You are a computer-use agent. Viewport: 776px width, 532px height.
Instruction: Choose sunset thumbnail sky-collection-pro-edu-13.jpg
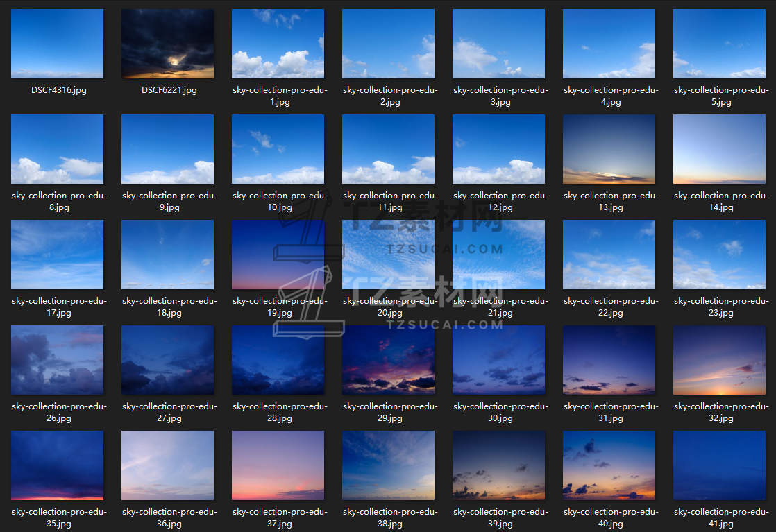[x=609, y=149]
